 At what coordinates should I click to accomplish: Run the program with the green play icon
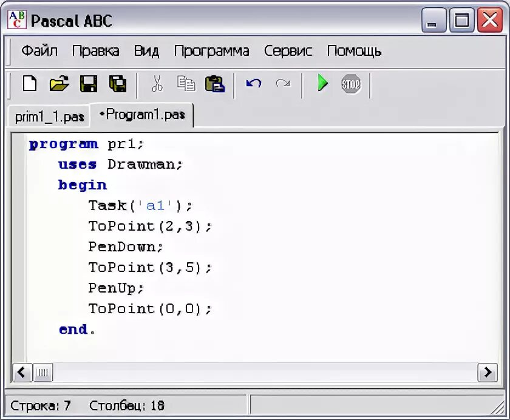click(322, 83)
